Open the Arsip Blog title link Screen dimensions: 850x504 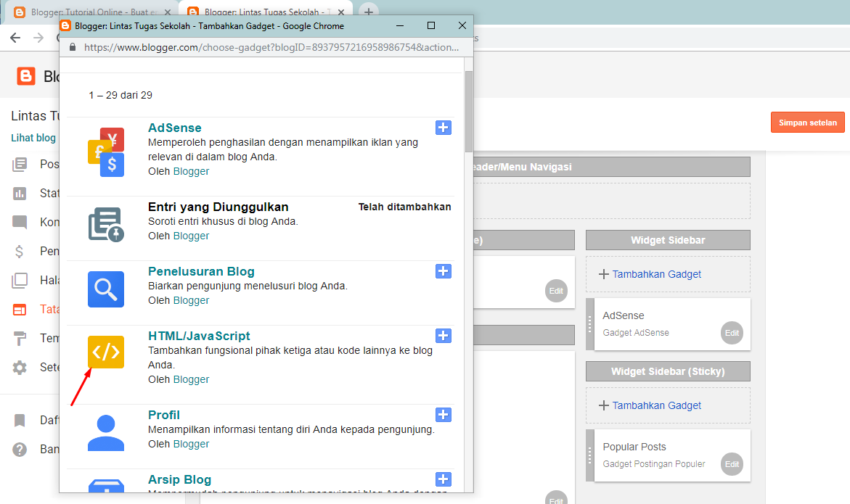tap(179, 479)
